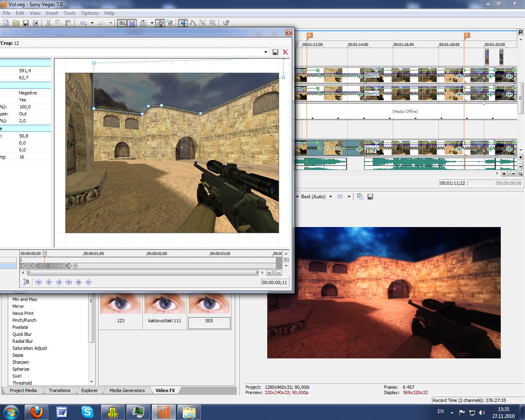Image resolution: width=525 pixels, height=420 pixels.
Task: Switch to Media Generators tab
Action: [x=127, y=390]
